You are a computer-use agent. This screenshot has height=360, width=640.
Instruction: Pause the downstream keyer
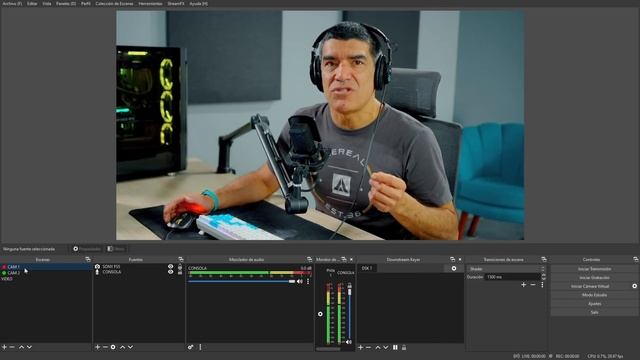click(x=395, y=347)
